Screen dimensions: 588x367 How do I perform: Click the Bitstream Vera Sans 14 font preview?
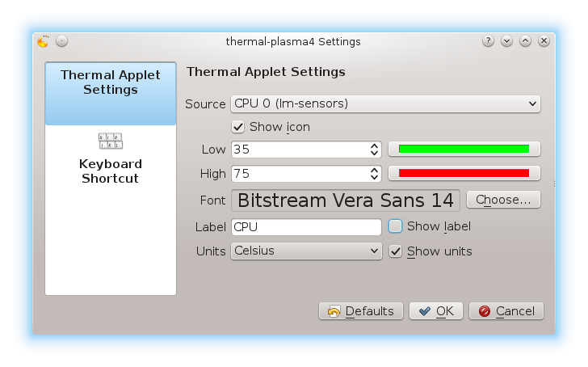(x=346, y=200)
